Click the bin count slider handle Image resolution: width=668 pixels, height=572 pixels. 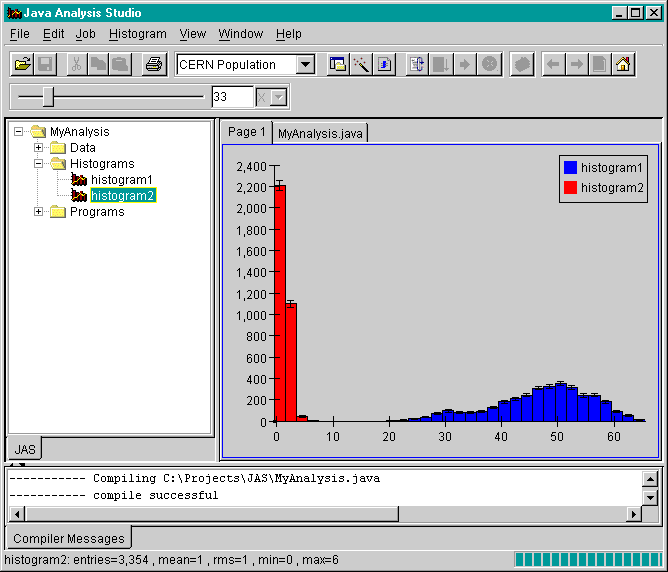[x=47, y=97]
